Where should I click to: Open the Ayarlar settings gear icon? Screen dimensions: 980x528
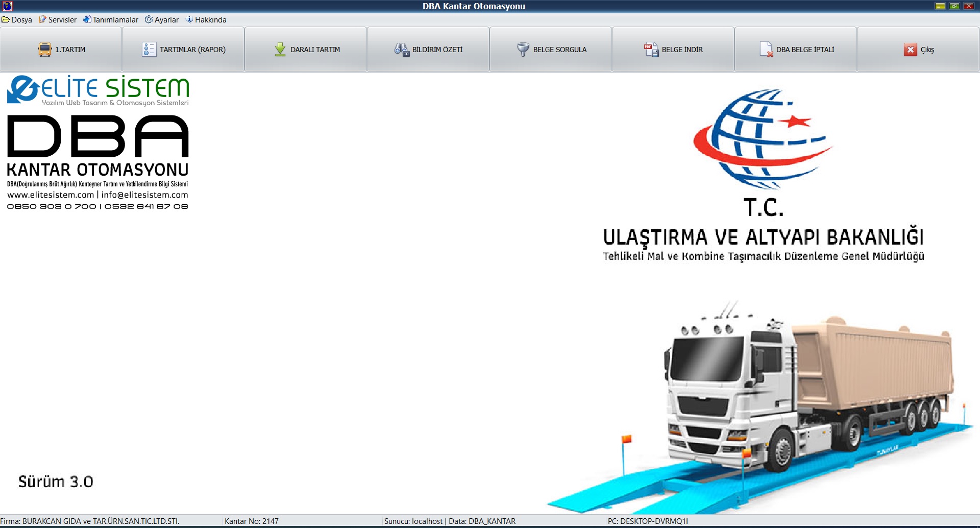[x=162, y=20]
